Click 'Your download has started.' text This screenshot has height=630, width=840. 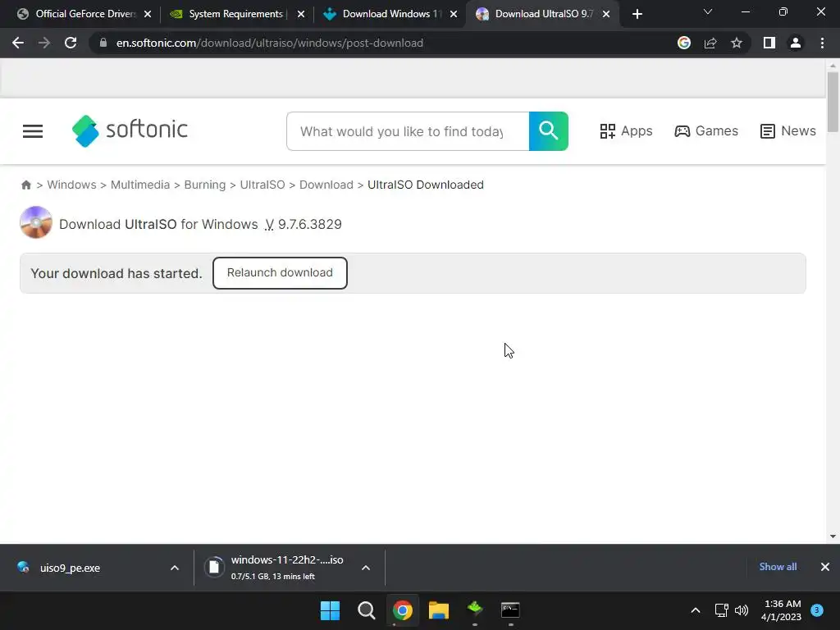(x=116, y=273)
